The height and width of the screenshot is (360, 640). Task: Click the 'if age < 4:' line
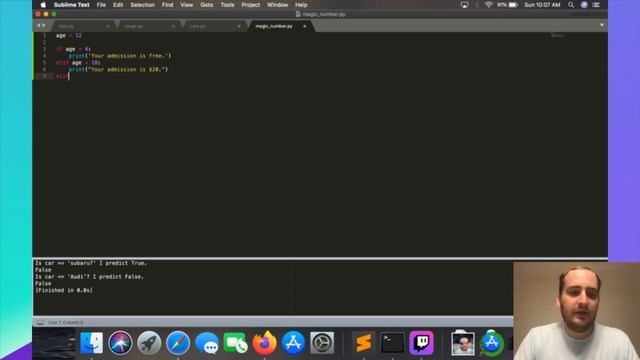pyautogui.click(x=73, y=49)
